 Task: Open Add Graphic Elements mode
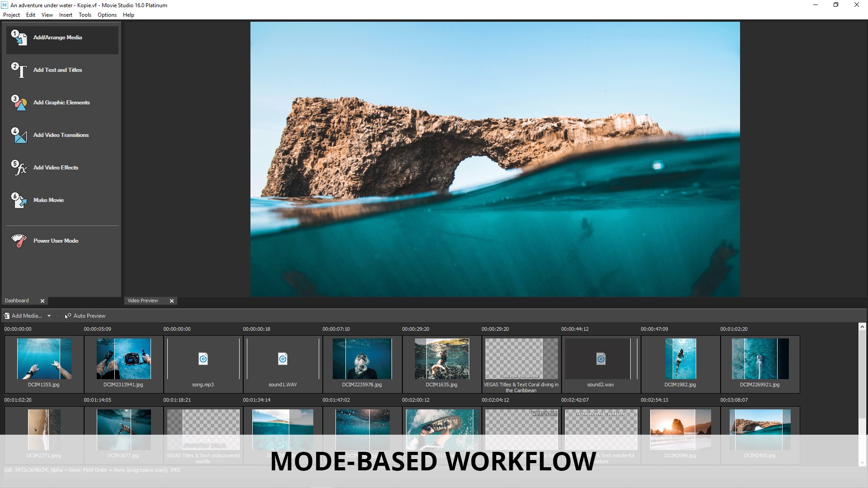pos(61,103)
